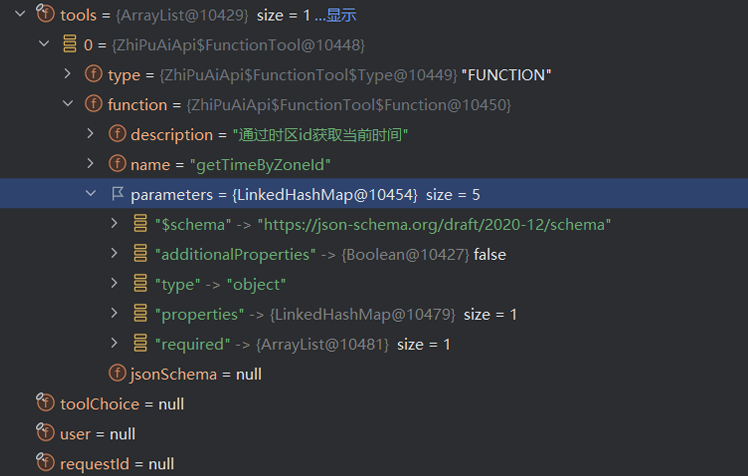Click the field icon next to user

pyautogui.click(x=44, y=434)
